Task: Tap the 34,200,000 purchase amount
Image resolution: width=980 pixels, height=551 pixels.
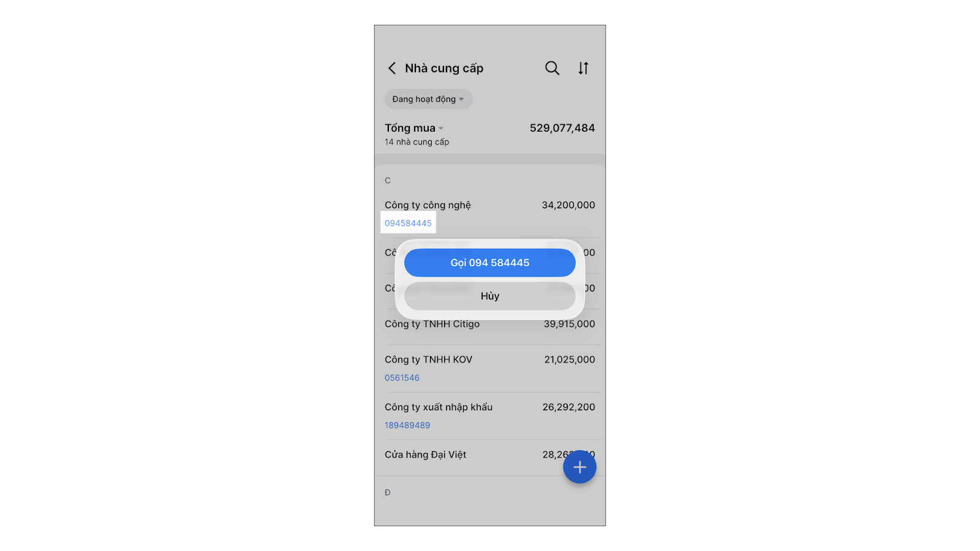Action: 568,205
